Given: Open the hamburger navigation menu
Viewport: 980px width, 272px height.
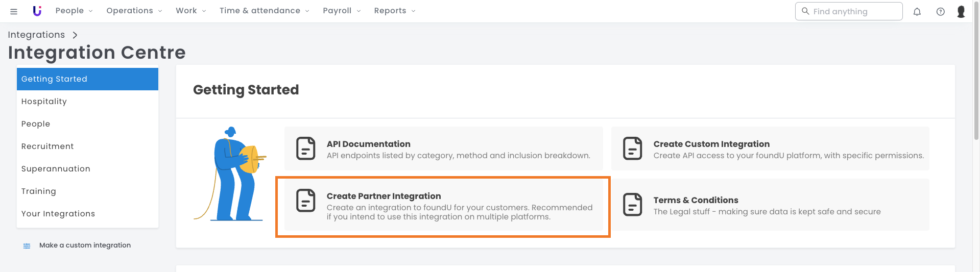Looking at the screenshot, I should click(x=14, y=11).
